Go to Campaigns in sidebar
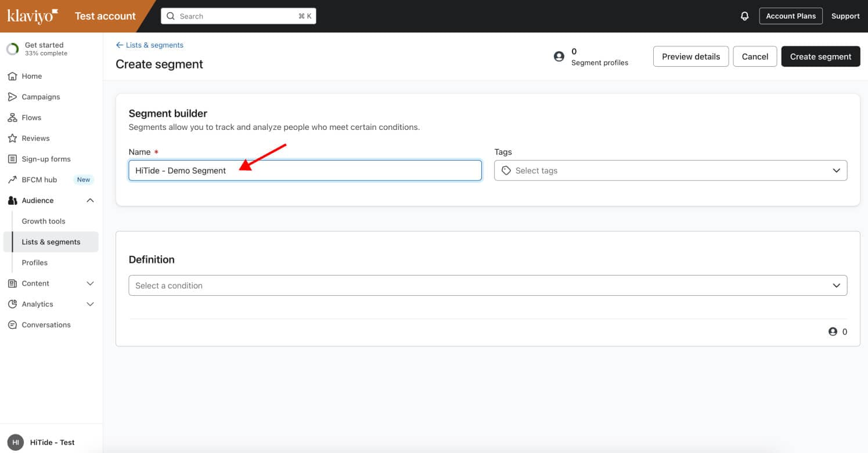This screenshot has width=868, height=453. pyautogui.click(x=41, y=97)
